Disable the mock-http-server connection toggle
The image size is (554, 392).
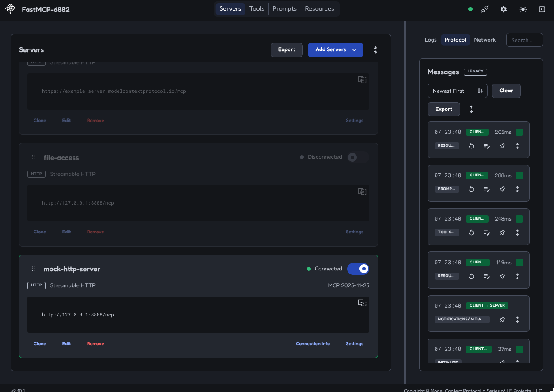pyautogui.click(x=358, y=269)
